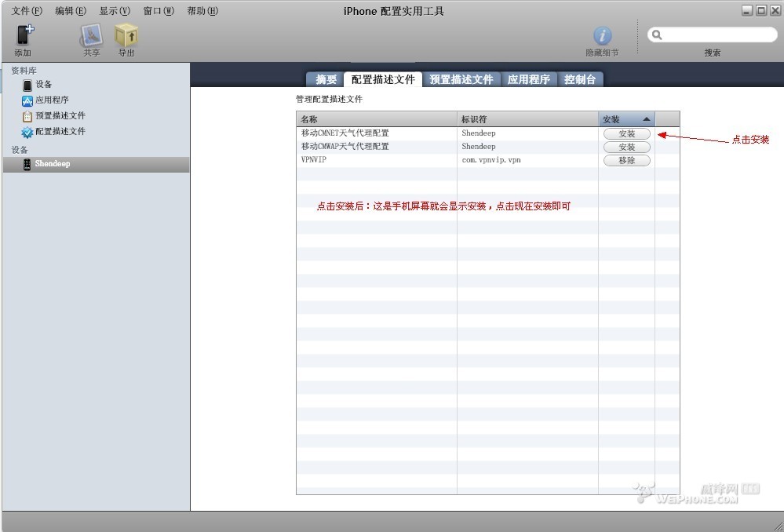Viewport: 784px width, 532px height.
Task: Sort by the 安装 column header arrow
Action: pyautogui.click(x=646, y=119)
